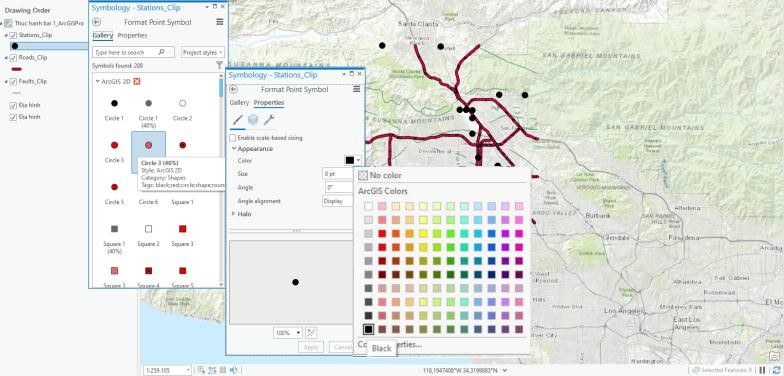Open hamburger menu of front Format Point Symbol pane

click(356, 89)
